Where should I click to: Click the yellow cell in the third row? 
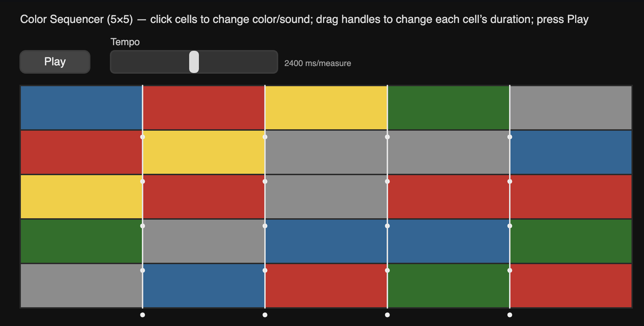click(81, 197)
